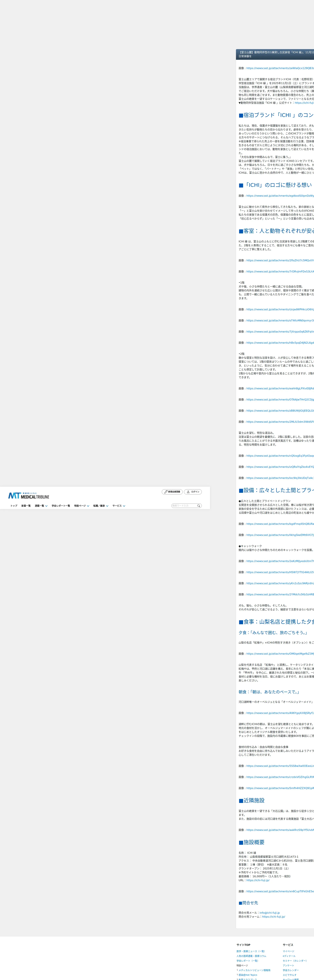Open footer link 医学・医療ニュース（一覧）
Screen dimensions: 314x980
[x=250, y=951]
